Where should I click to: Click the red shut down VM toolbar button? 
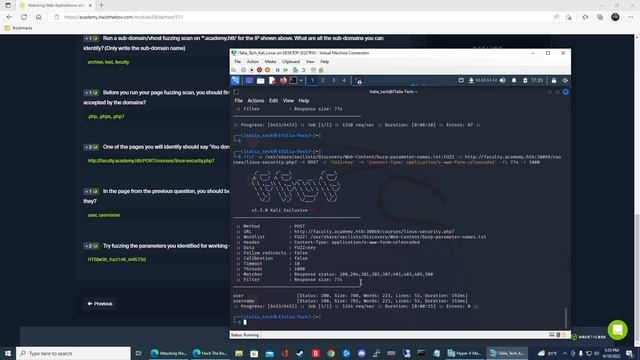click(259, 70)
